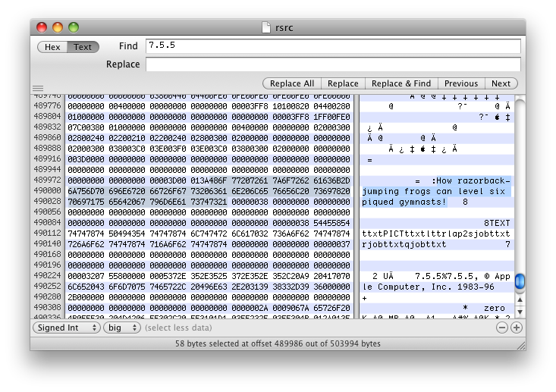
Task: Click text 'le Computer, Inc. 1983-96'
Action: [428, 287]
